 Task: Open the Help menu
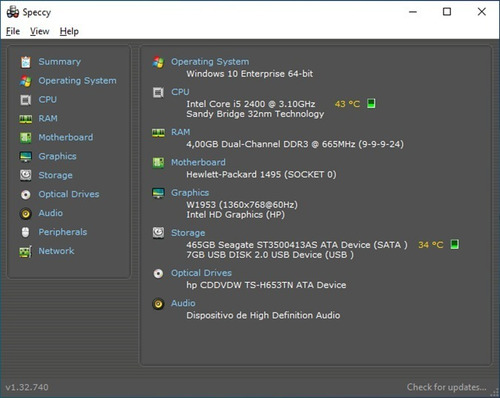69,31
